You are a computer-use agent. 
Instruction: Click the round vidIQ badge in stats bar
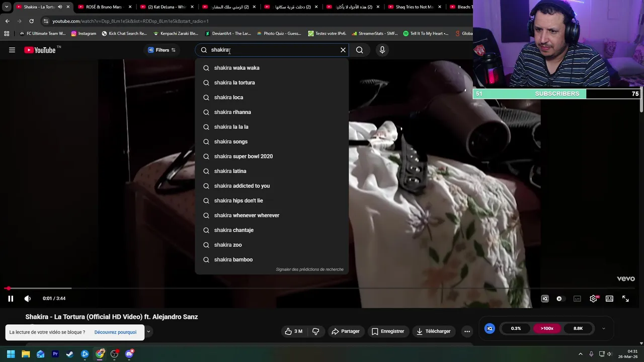[x=490, y=328]
